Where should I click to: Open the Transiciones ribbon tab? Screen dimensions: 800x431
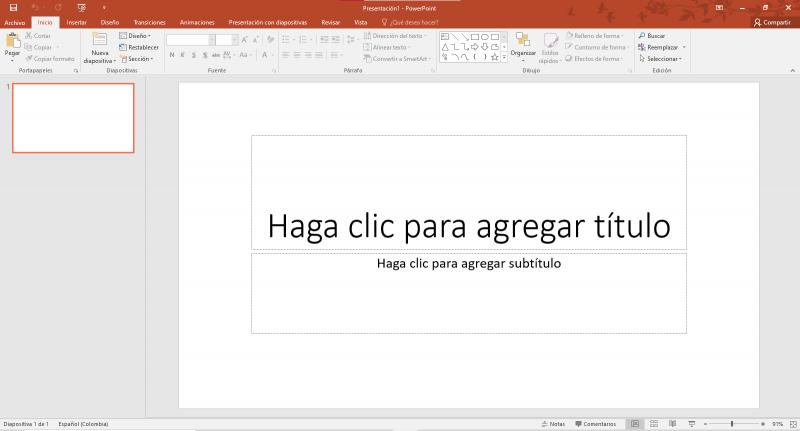pyautogui.click(x=149, y=21)
